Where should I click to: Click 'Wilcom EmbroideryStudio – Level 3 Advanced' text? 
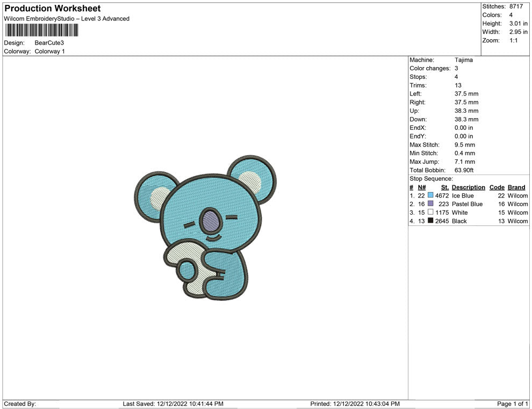coord(67,19)
